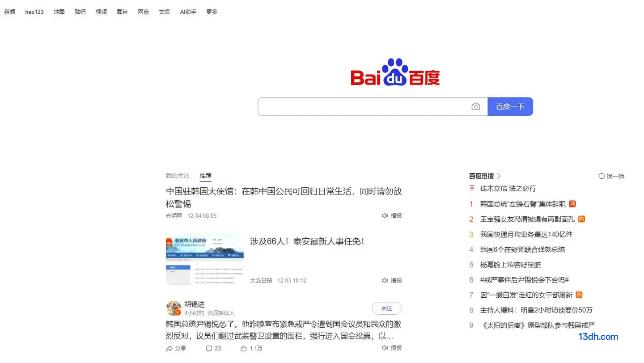Click the comment icon showing 23
This screenshot has height=363, width=644.
pos(209,348)
